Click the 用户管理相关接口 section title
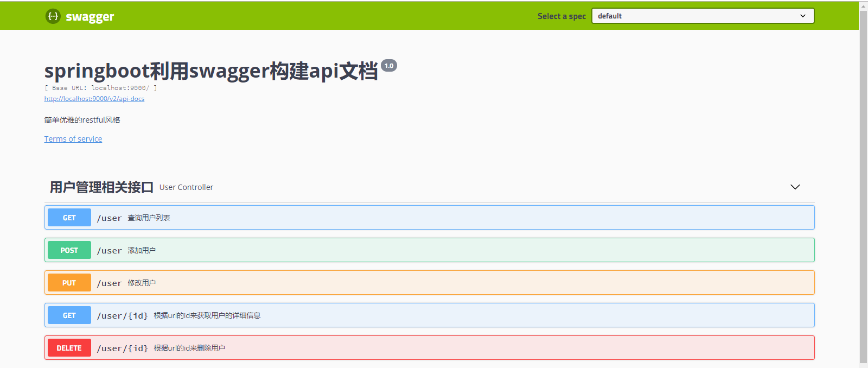This screenshot has height=368, width=868. coord(102,187)
